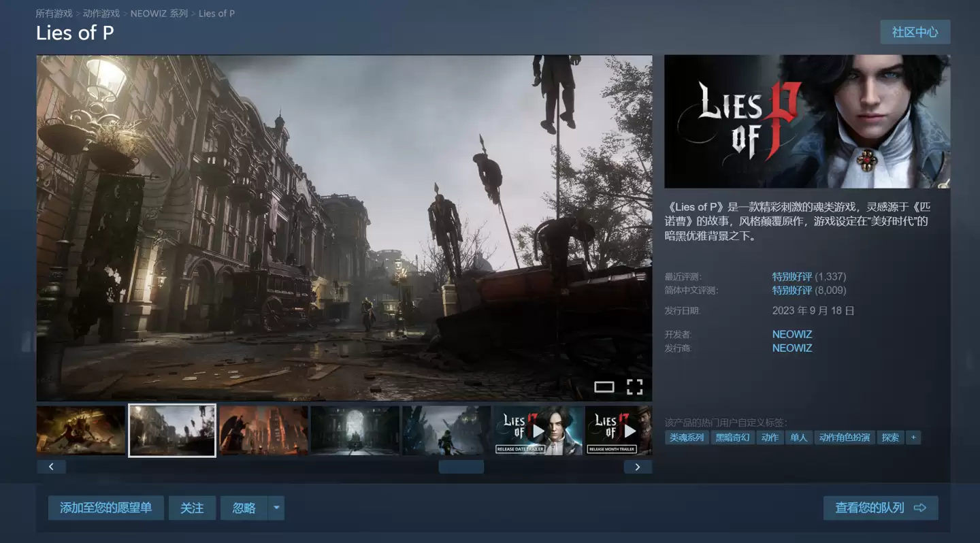
Task: Select the 类魂系列 tag
Action: 687,438
